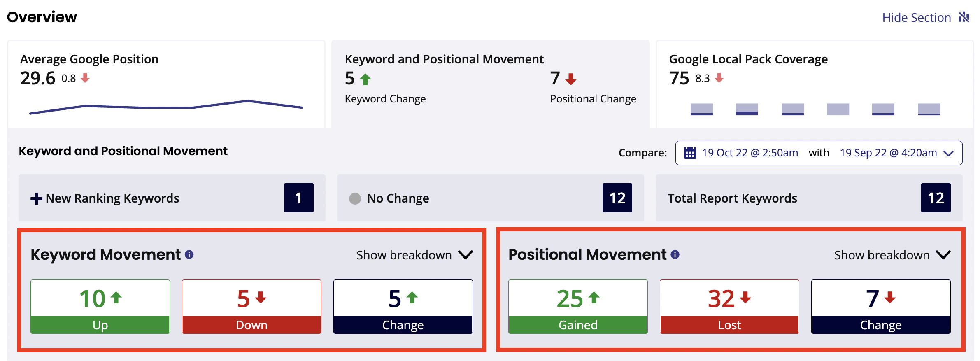Select the Google Local Pack Coverage tab card

coord(815,84)
